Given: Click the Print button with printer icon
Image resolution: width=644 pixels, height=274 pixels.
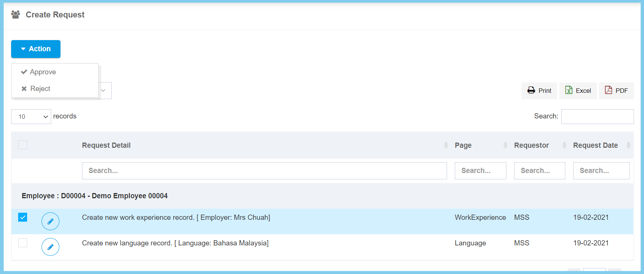Looking at the screenshot, I should pyautogui.click(x=539, y=91).
